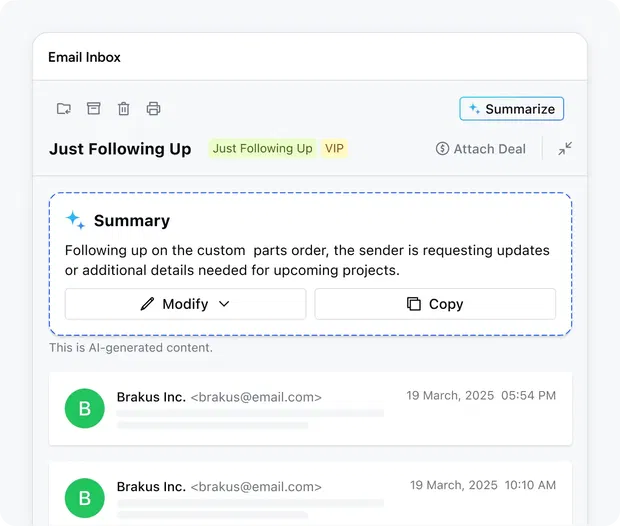Image resolution: width=620 pixels, height=526 pixels.
Task: Click the move-to-folder icon
Action: click(x=64, y=108)
